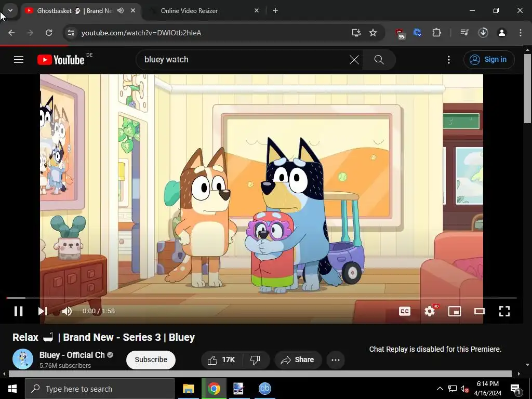Open the tab search dropdown
The image size is (532, 399).
pyautogui.click(x=10, y=10)
